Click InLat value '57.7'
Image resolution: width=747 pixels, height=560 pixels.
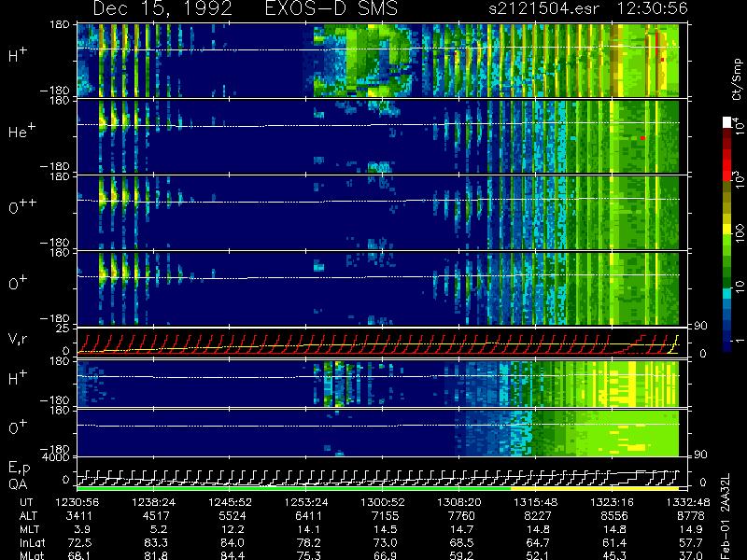pyautogui.click(x=691, y=543)
